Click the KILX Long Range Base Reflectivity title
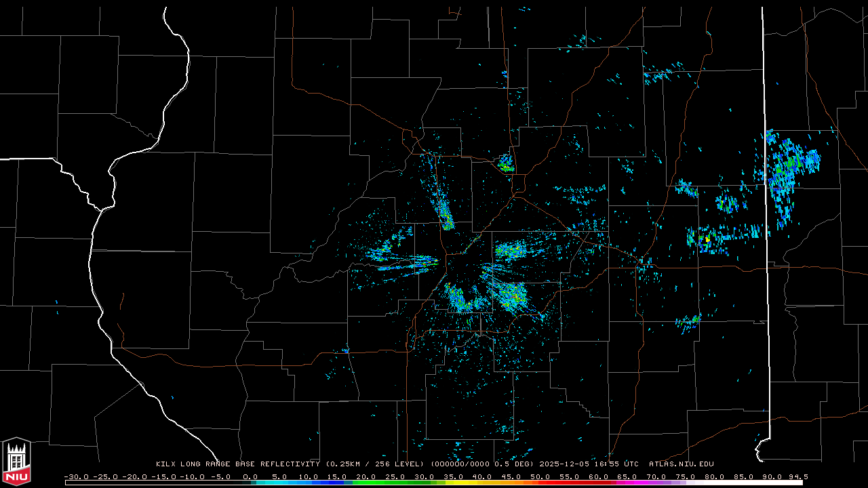Screen dimensions: 868x488 click(237, 464)
